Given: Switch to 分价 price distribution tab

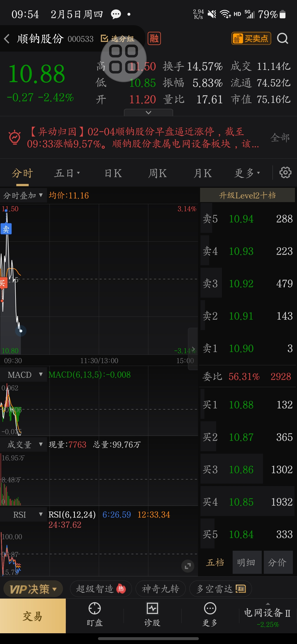Looking at the screenshot, I should coord(278,562).
